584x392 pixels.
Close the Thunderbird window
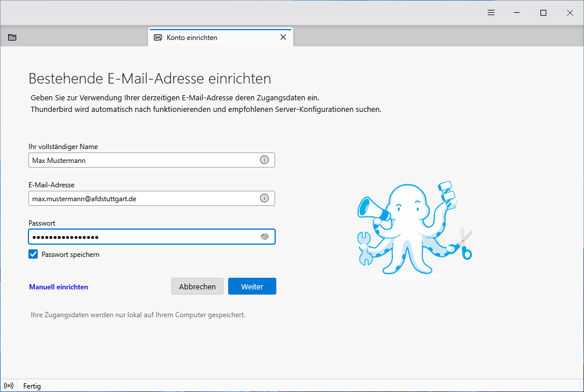click(569, 13)
